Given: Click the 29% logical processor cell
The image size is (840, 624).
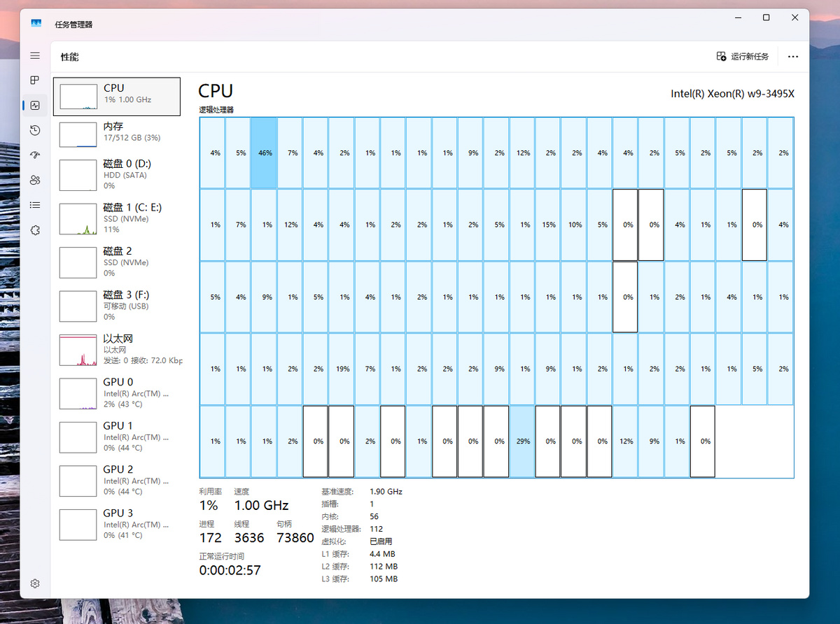Looking at the screenshot, I should tap(523, 441).
